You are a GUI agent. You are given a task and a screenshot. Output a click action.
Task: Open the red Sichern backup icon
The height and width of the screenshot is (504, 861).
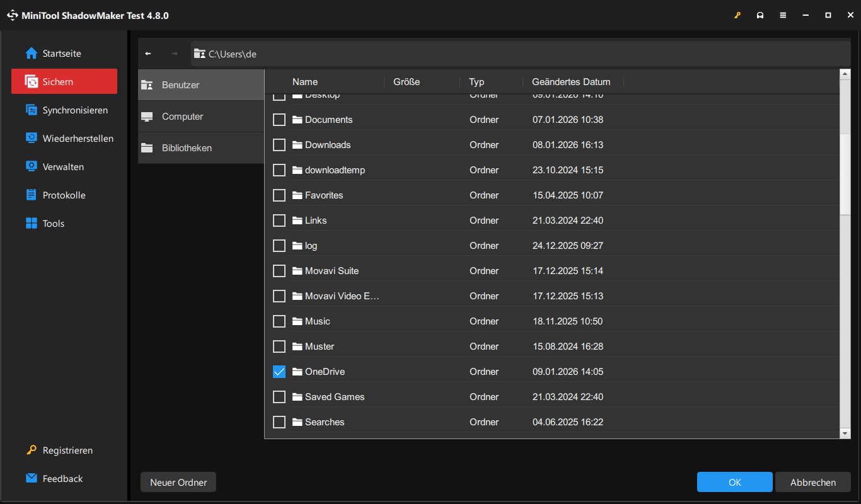31,81
